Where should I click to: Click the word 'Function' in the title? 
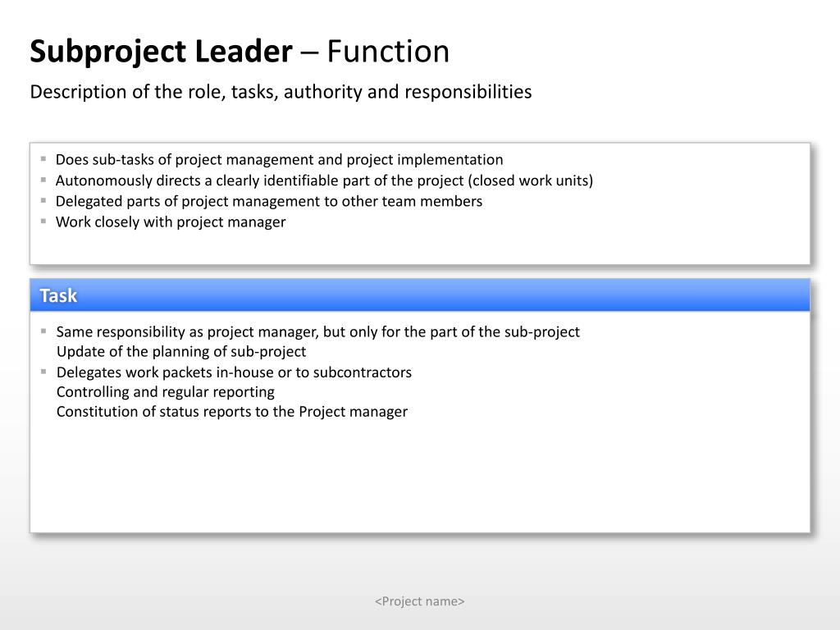(388, 52)
